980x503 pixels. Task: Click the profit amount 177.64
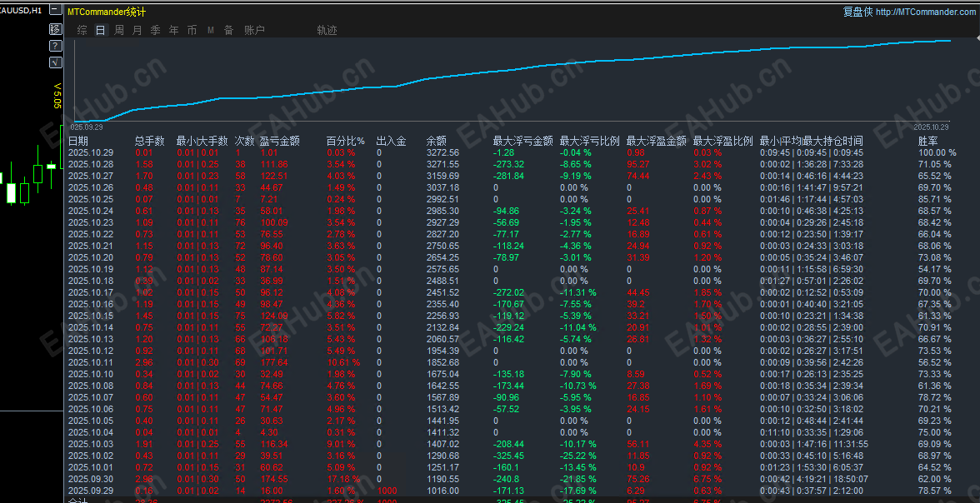(x=273, y=362)
